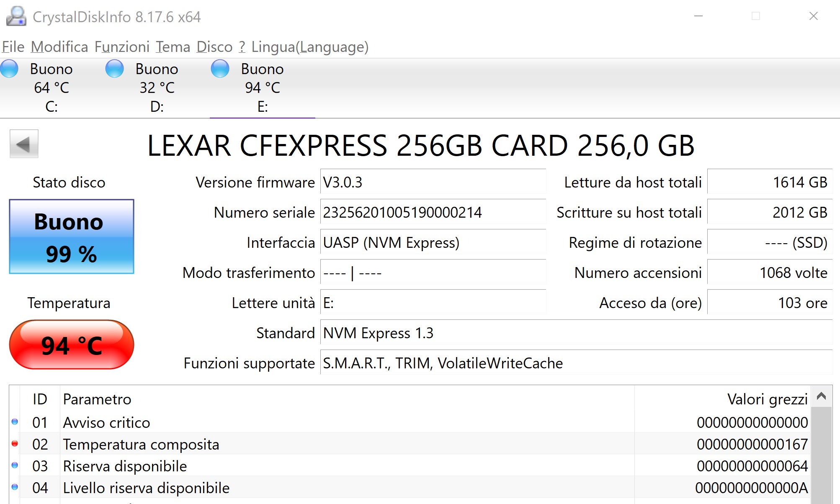Click the Buono 99 % health status button

pyautogui.click(x=72, y=237)
